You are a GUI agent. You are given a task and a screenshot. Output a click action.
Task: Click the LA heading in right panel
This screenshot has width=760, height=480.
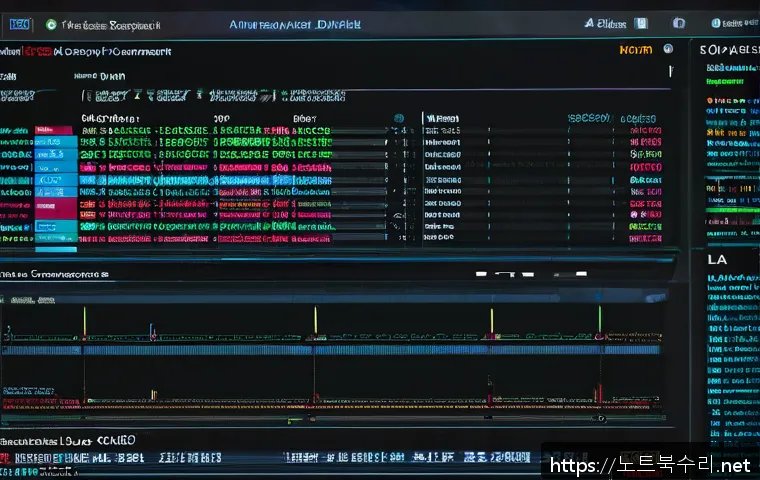click(716, 259)
